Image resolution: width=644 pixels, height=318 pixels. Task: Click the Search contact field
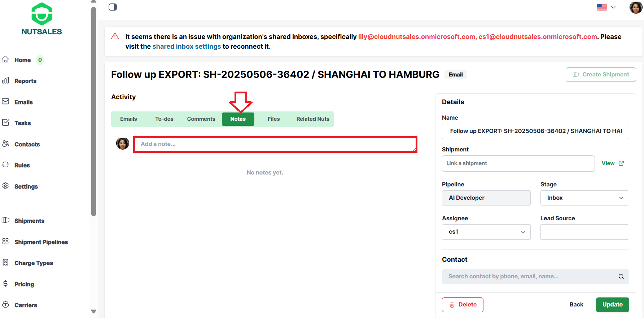[535, 277]
